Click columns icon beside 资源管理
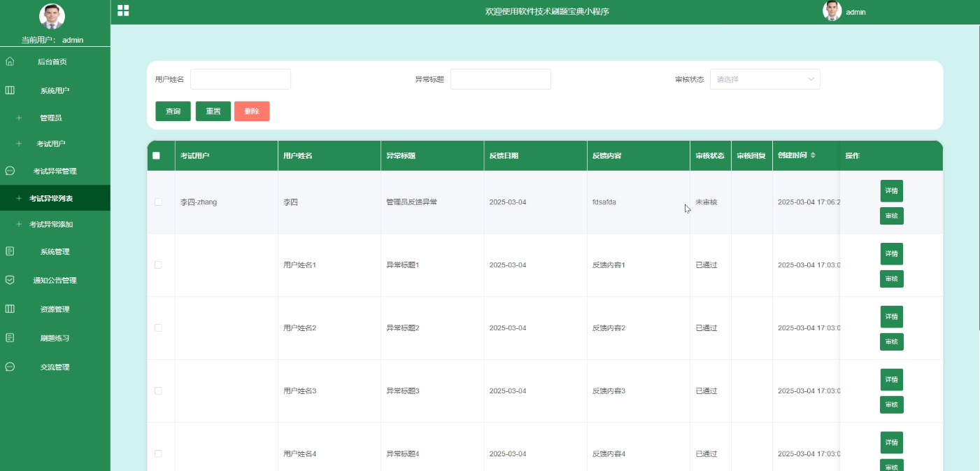The image size is (980, 471). tap(10, 309)
